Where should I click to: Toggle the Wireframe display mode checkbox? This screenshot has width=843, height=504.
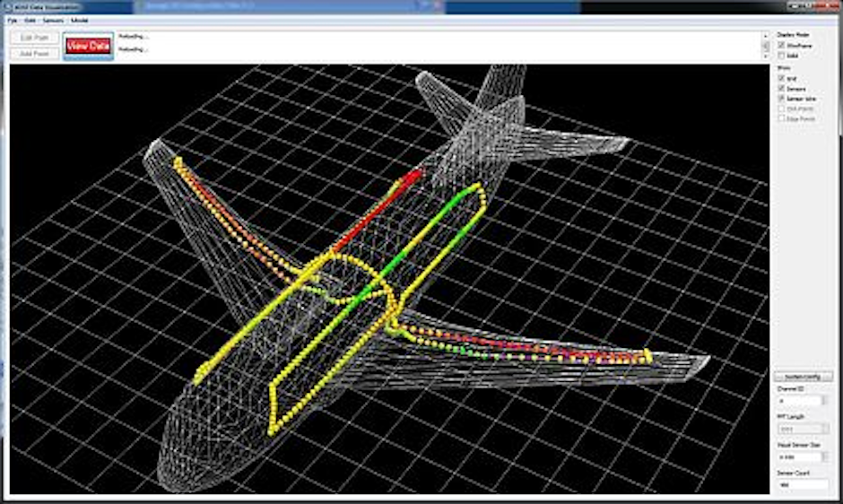781,46
